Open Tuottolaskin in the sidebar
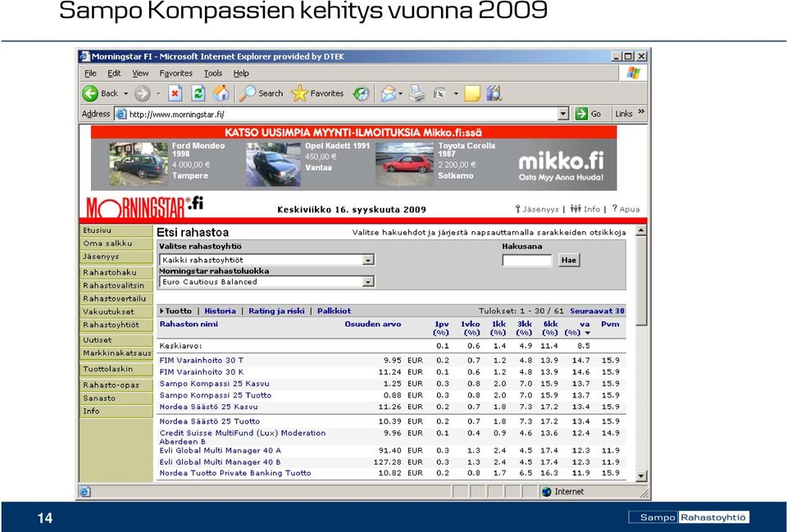The height and width of the screenshot is (532, 787). pos(116,369)
